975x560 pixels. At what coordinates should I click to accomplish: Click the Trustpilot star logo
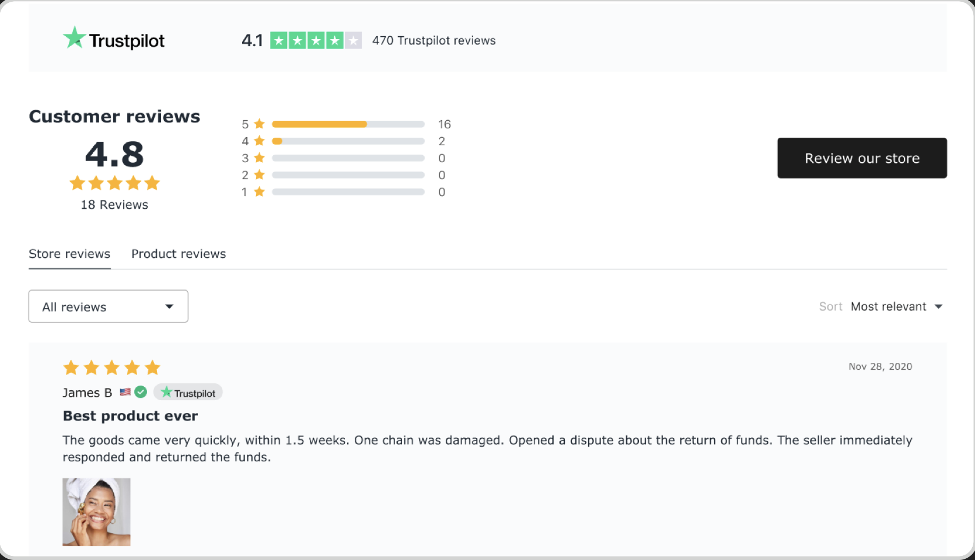click(x=75, y=38)
